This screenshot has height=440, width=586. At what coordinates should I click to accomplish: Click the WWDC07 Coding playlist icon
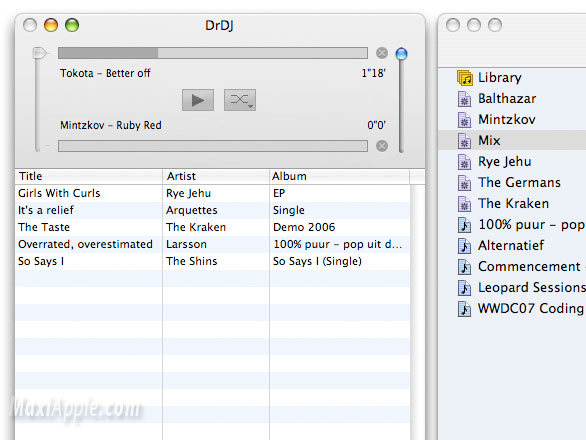(x=464, y=309)
